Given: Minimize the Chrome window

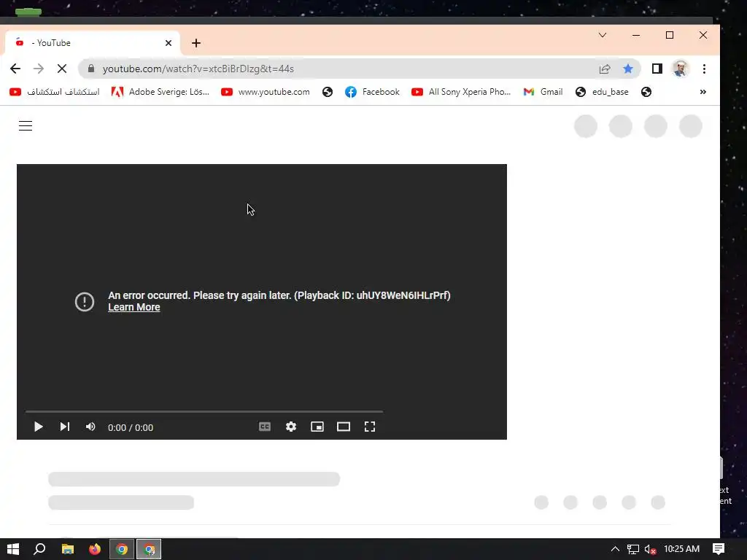Looking at the screenshot, I should click(x=636, y=35).
